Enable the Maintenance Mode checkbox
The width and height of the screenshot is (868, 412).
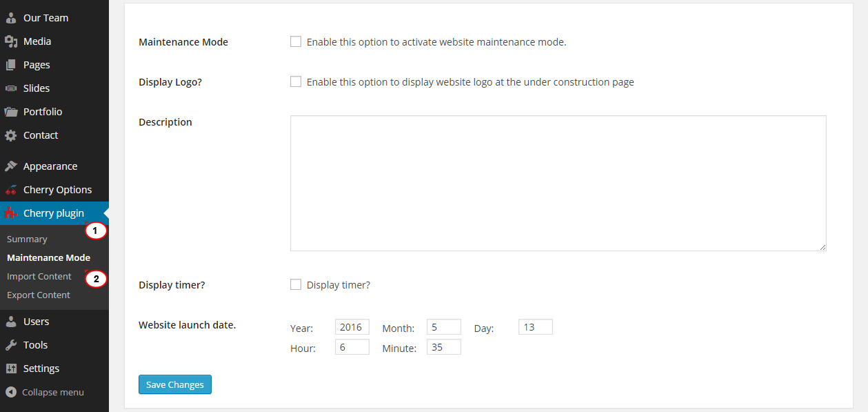pyautogui.click(x=296, y=41)
